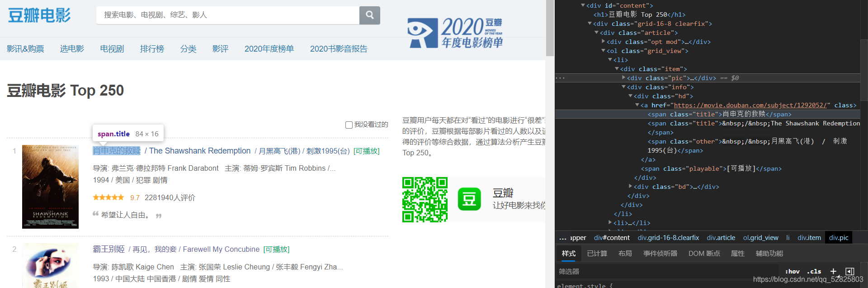
Task: Select the div.pic breadcrumb
Action: (x=839, y=238)
